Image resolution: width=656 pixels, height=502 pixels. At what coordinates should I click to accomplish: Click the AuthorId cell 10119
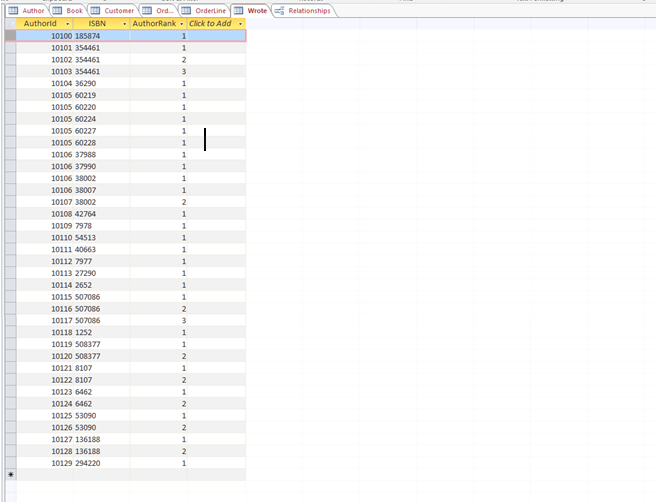(x=45, y=344)
